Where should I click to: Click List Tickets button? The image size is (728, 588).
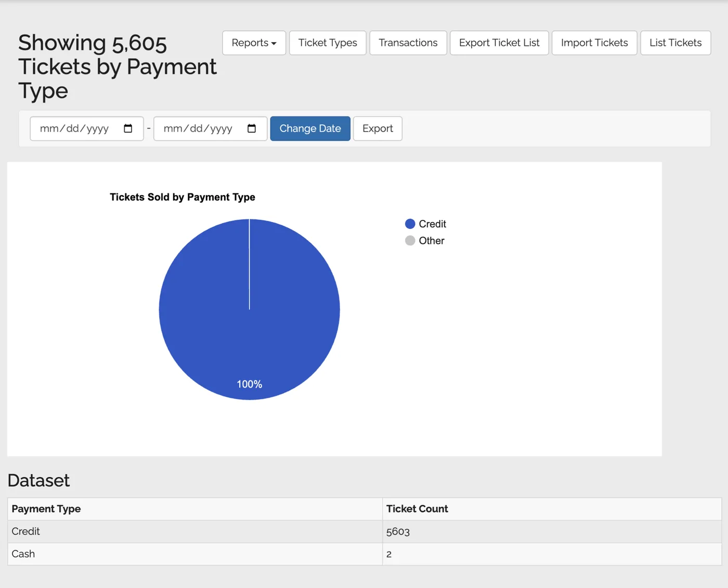675,43
